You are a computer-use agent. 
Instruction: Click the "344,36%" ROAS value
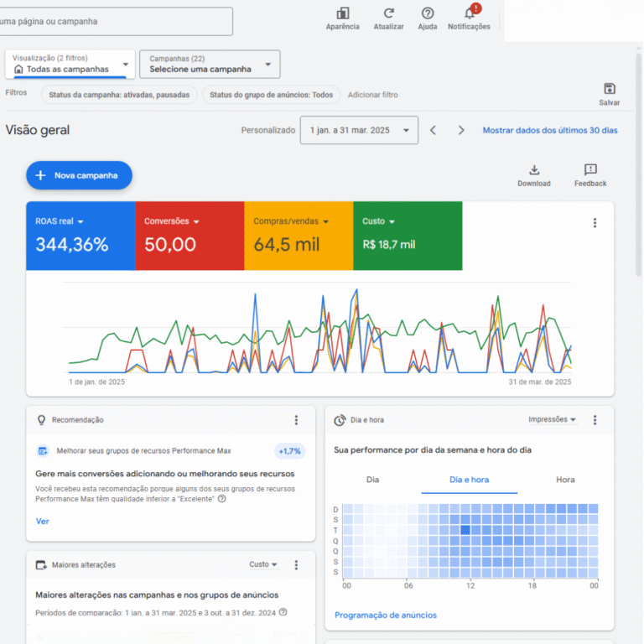point(72,245)
